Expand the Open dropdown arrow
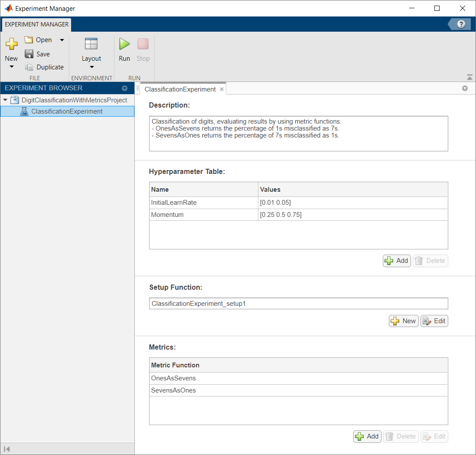 coord(62,40)
